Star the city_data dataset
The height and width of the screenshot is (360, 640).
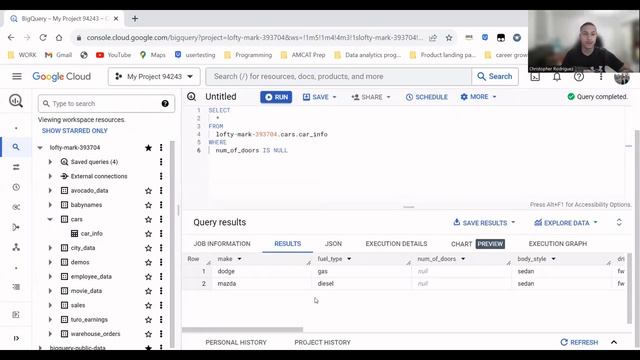pos(148,248)
